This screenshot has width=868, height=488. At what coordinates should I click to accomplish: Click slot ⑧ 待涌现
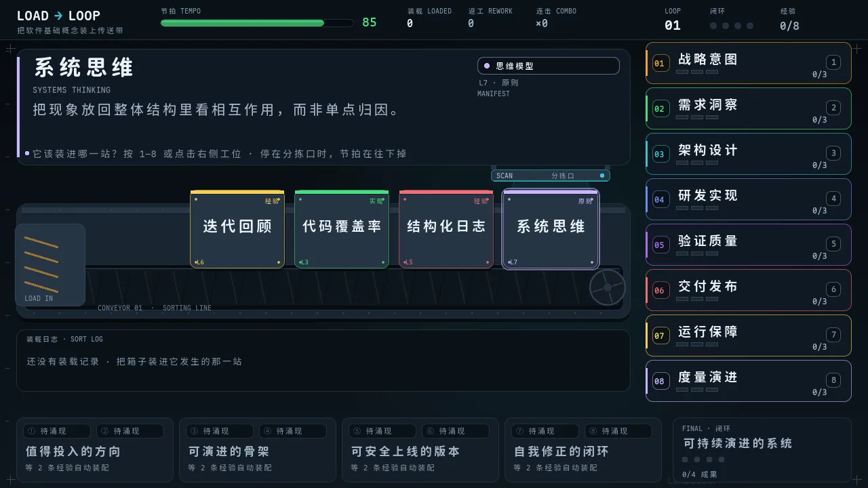[618, 431]
